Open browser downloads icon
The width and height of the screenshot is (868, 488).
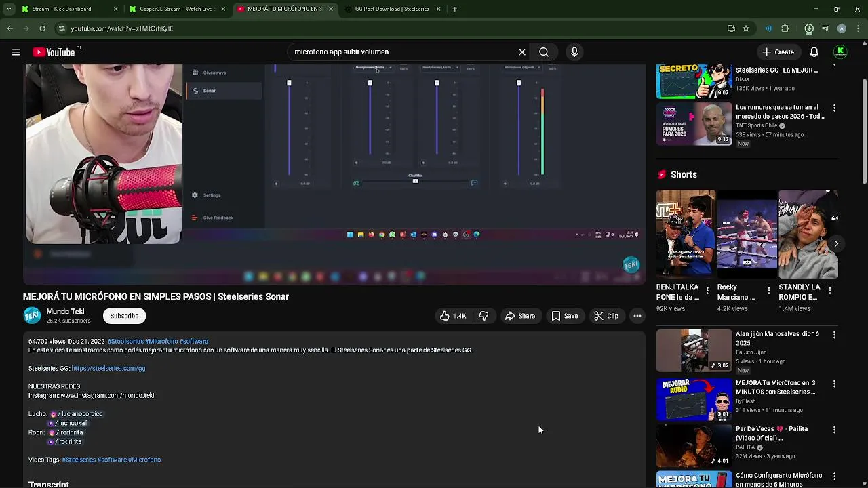pyautogui.click(x=809, y=28)
